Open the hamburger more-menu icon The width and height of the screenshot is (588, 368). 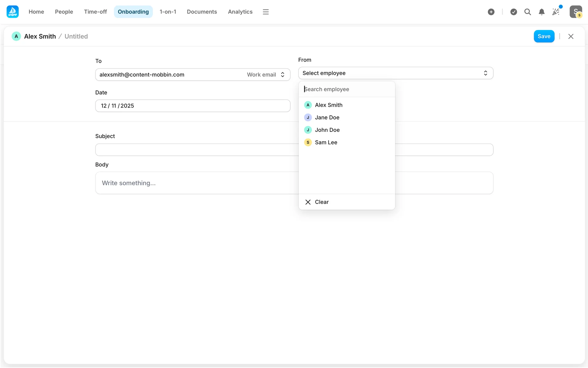pos(266,12)
